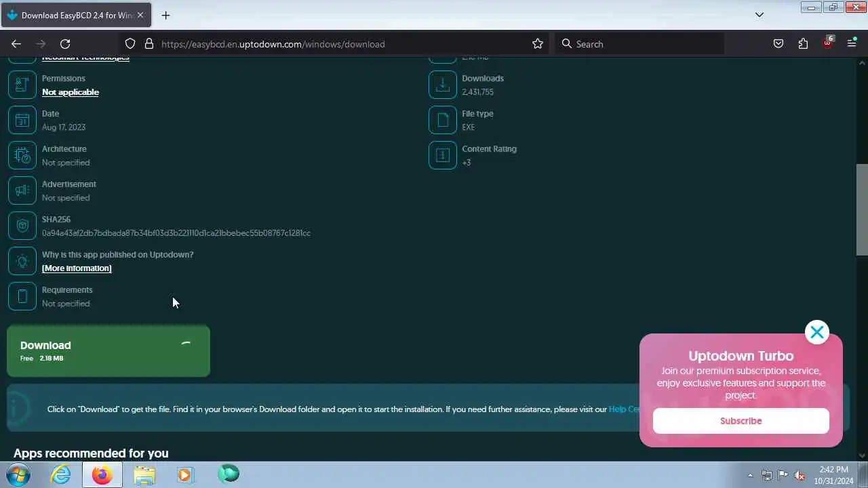
Task: Bookmark this page with the star
Action: pyautogui.click(x=538, y=44)
